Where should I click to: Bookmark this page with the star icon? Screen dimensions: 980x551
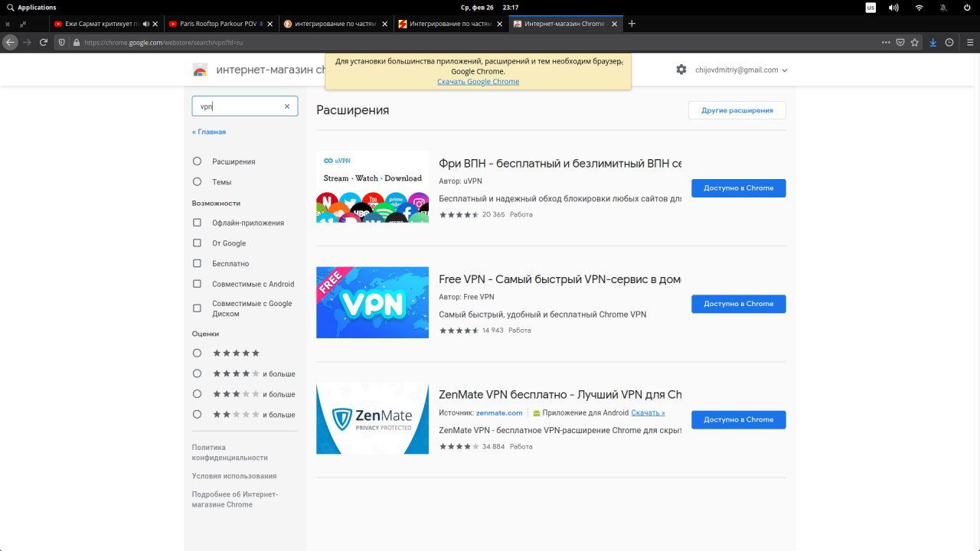coord(914,42)
